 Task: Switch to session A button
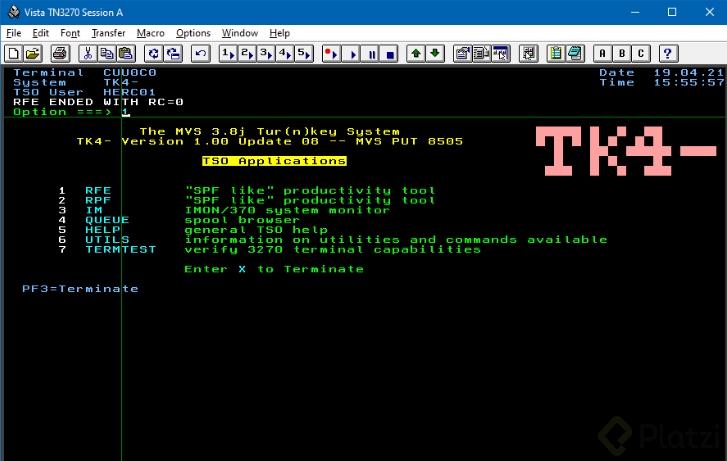tap(602, 53)
